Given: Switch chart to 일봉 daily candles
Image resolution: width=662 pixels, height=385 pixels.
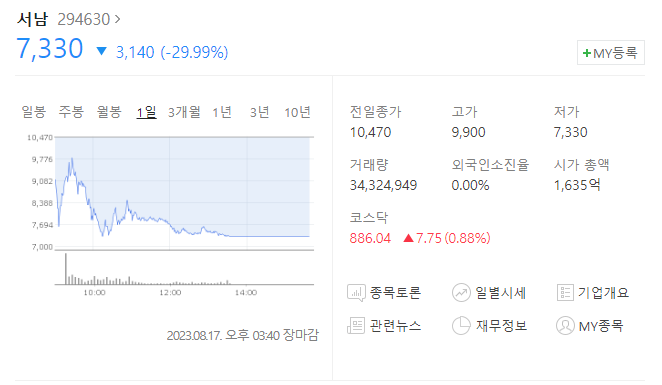Looking at the screenshot, I should (x=33, y=112).
